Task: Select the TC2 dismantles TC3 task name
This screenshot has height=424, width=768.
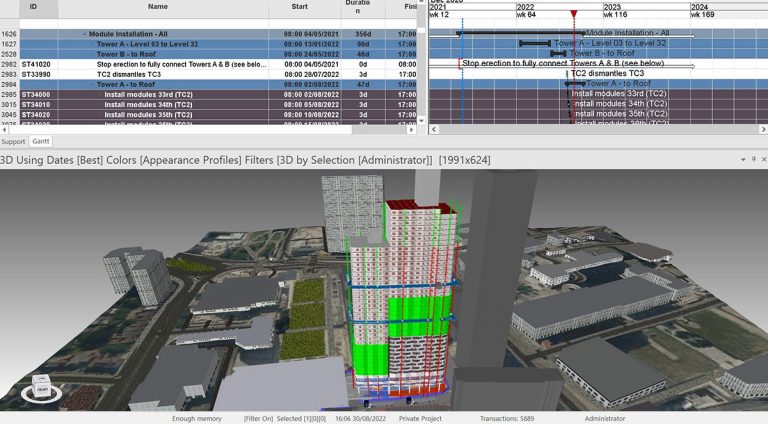Action: click(129, 74)
